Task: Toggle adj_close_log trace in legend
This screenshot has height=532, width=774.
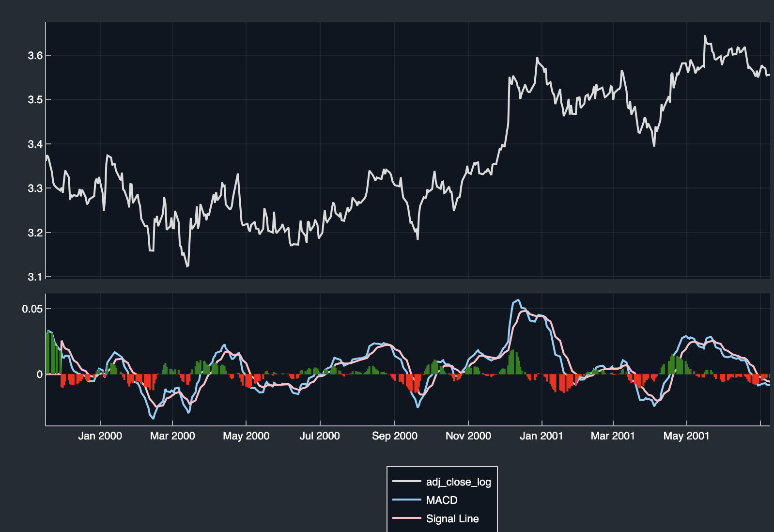Action: 442,482
